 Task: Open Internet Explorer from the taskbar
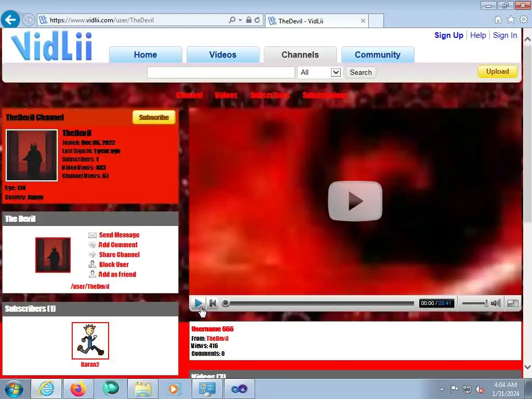(x=46, y=389)
